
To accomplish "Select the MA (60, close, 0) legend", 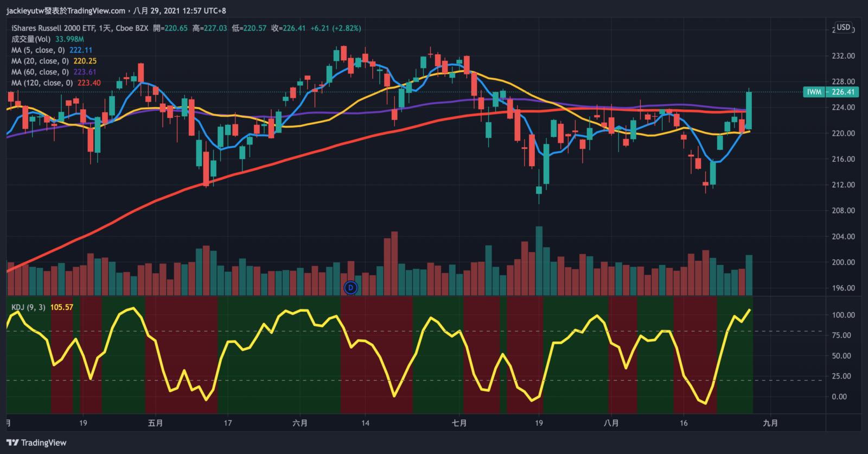I will (40, 72).
